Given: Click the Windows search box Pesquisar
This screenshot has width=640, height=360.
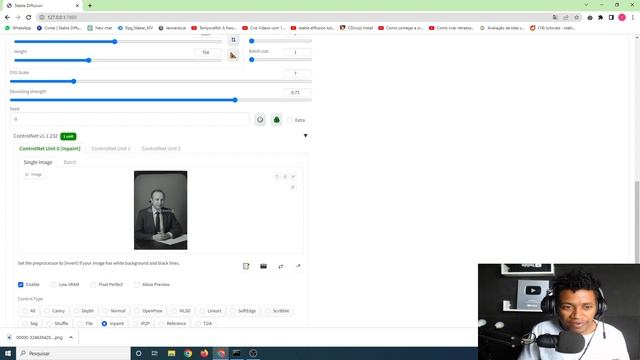Looking at the screenshot, I should click(73, 353).
